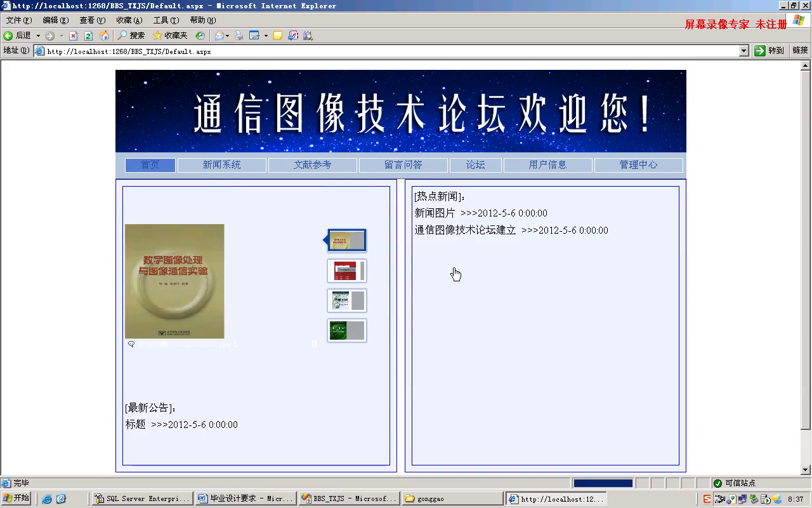Open the 文献参考 navigation tab
Screen dimensions: 812x508
312,165
